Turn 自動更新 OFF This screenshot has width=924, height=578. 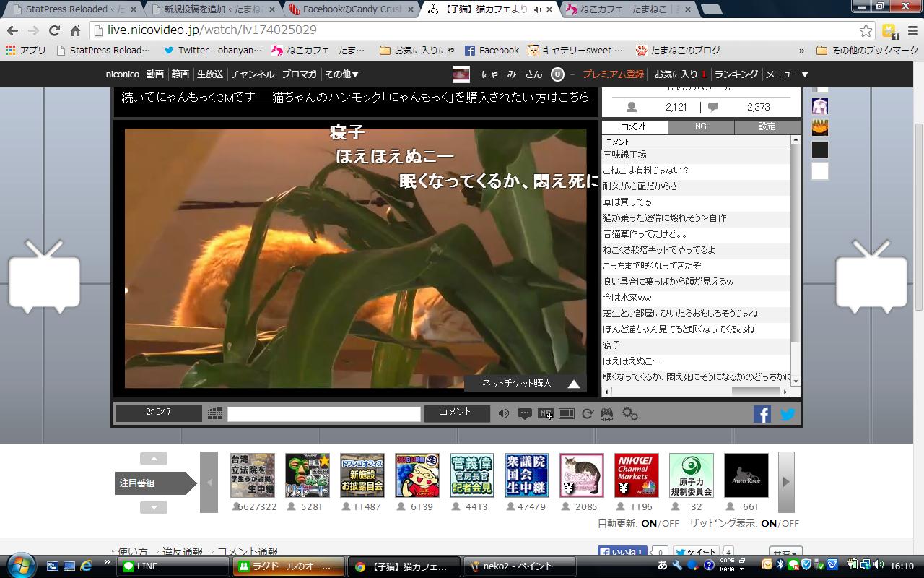tap(671, 523)
